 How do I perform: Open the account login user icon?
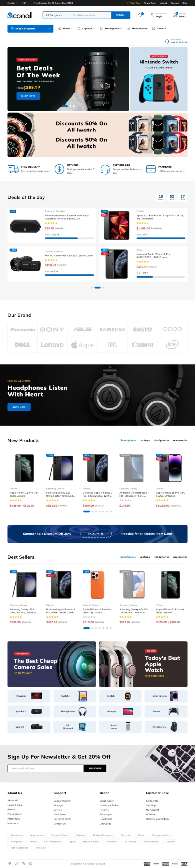(152, 15)
